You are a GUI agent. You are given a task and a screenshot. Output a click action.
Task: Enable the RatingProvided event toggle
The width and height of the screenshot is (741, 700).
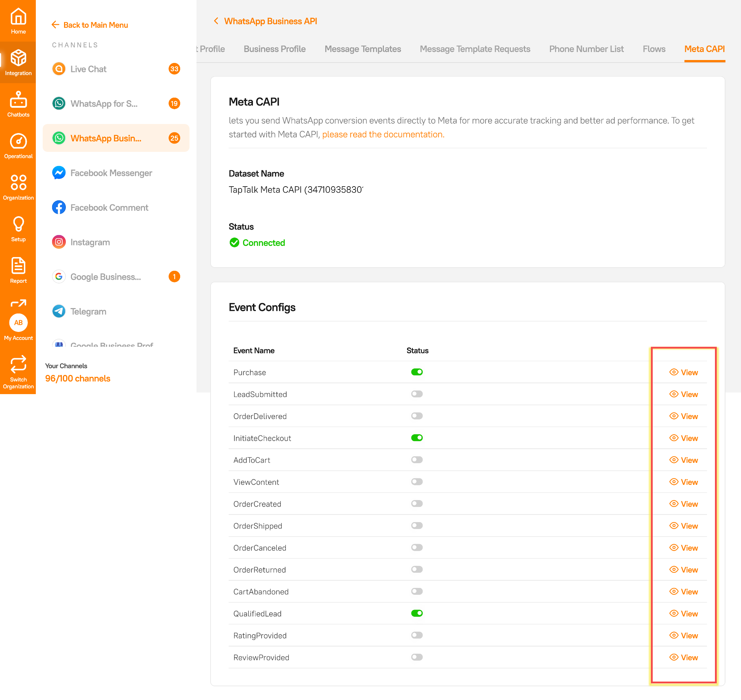pyautogui.click(x=417, y=635)
